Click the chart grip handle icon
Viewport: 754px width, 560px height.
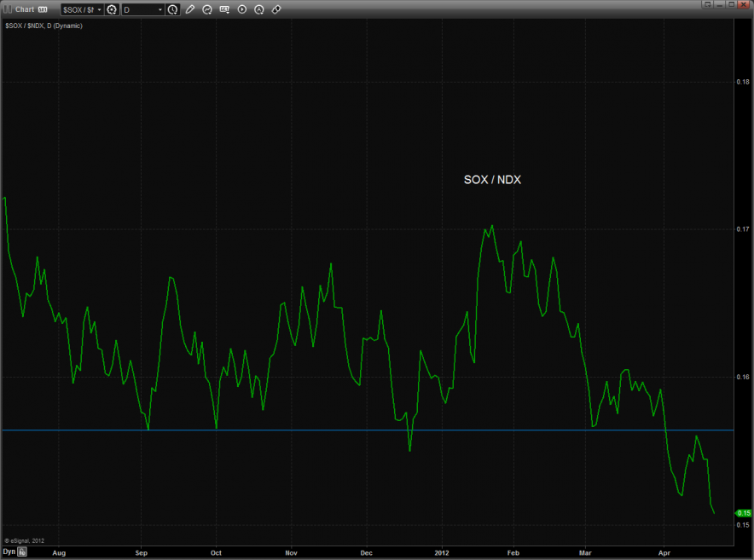pyautogui.click(x=8, y=9)
